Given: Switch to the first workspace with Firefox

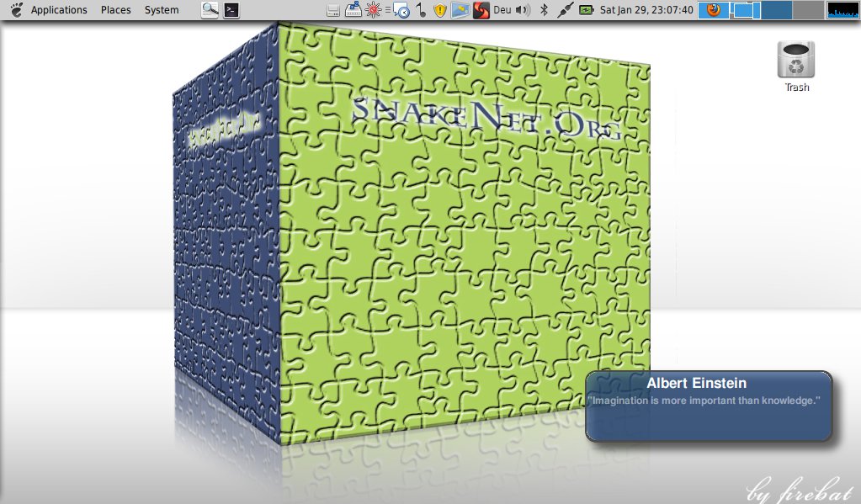Looking at the screenshot, I should pos(713,10).
